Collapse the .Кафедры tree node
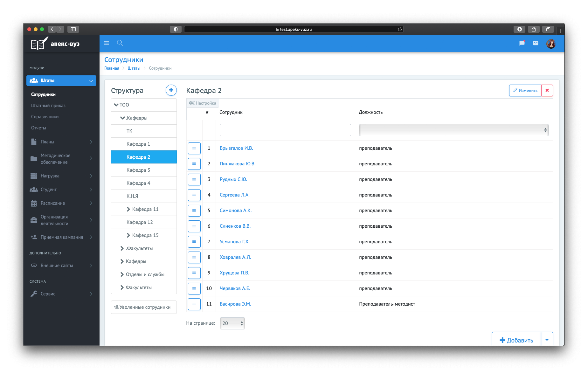 click(x=122, y=118)
